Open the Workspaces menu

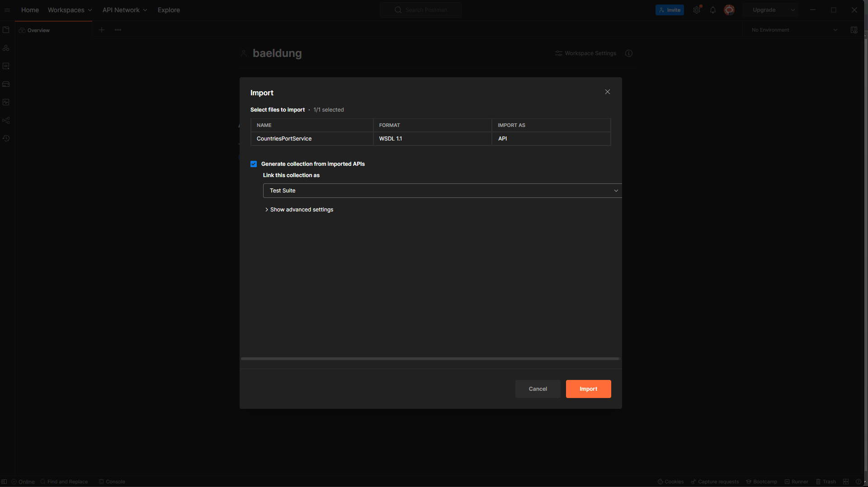pos(70,10)
